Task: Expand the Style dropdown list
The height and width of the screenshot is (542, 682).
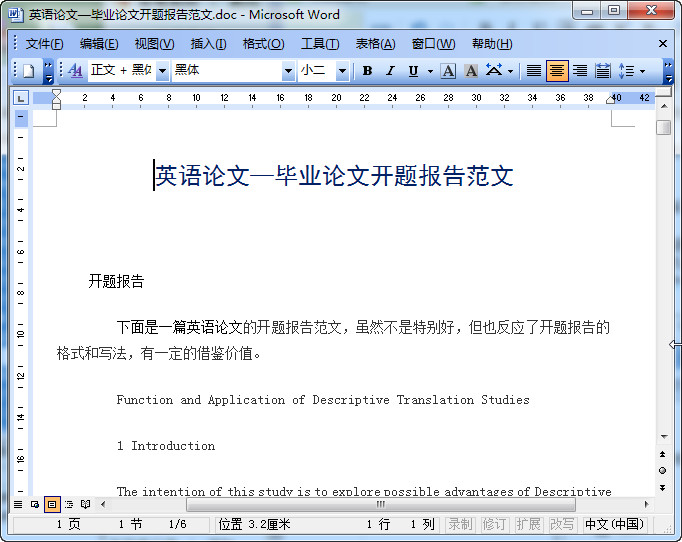Action: coord(162,70)
